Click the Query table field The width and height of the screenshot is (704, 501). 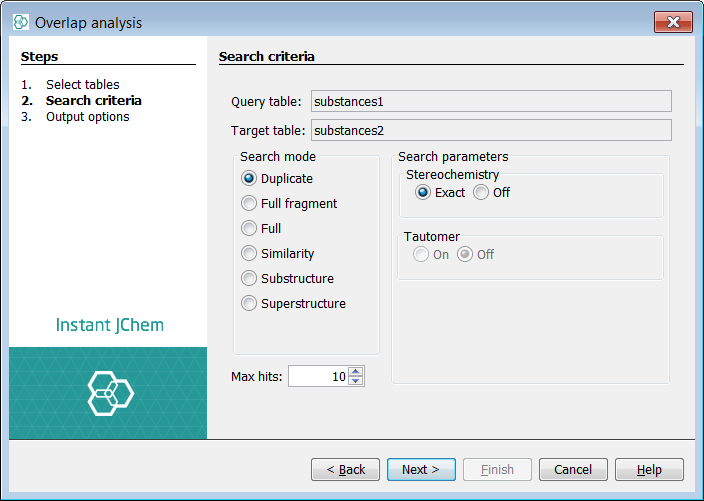[490, 101]
